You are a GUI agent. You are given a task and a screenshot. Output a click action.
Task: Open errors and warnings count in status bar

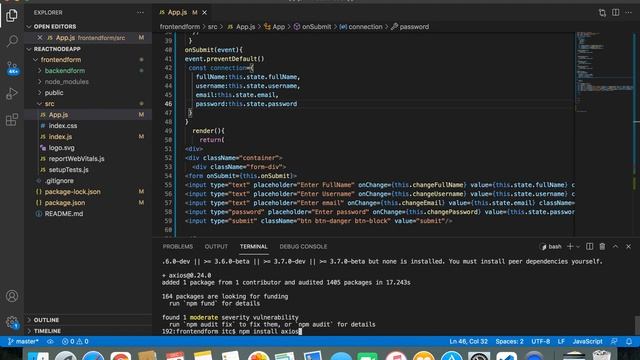pyautogui.click(x=75, y=341)
